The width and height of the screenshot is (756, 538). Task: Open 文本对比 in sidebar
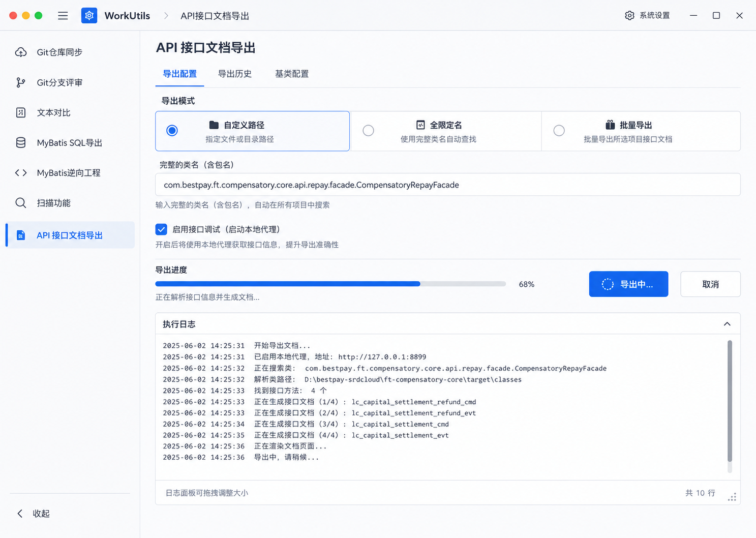point(70,112)
